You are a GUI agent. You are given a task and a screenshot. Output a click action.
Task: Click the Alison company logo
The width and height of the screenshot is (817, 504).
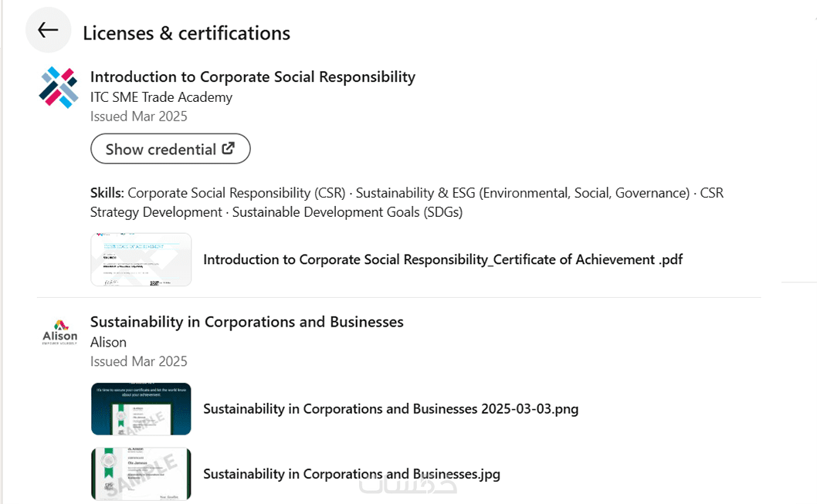(x=59, y=333)
